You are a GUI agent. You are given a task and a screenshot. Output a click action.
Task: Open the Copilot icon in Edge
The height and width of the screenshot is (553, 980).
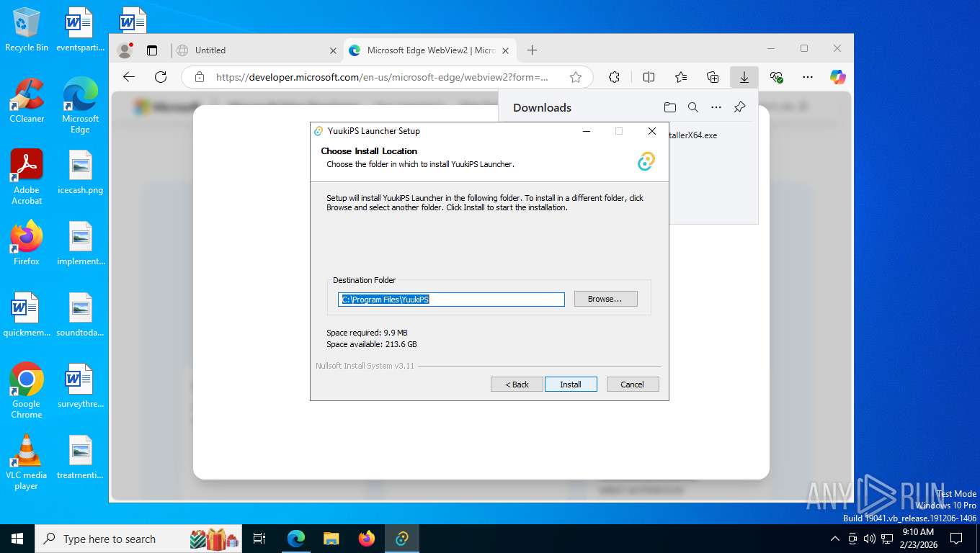837,77
